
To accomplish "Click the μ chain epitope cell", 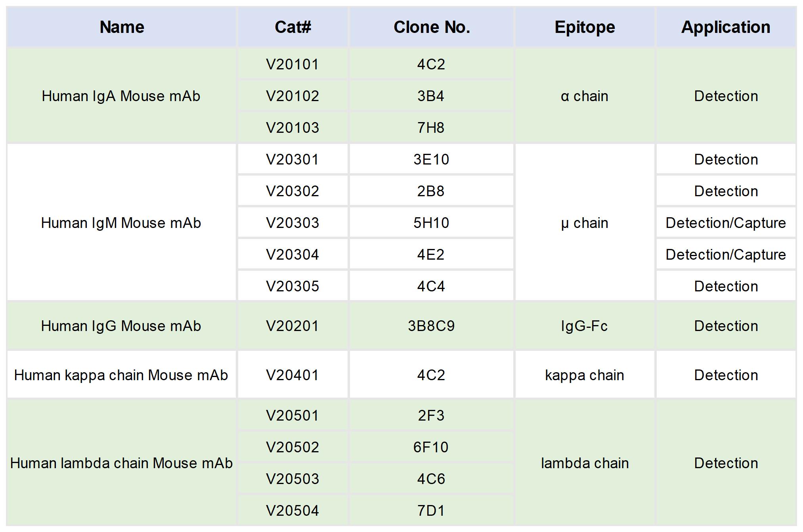I will (x=585, y=223).
